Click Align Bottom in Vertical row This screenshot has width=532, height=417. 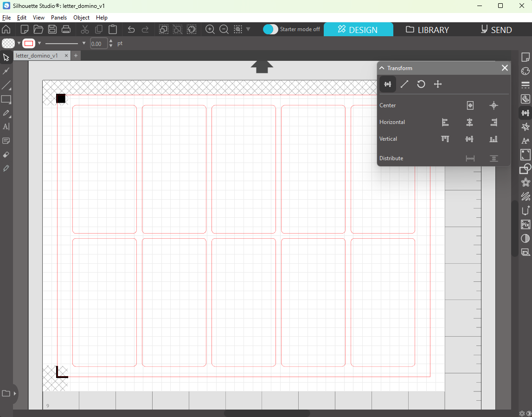(494, 138)
